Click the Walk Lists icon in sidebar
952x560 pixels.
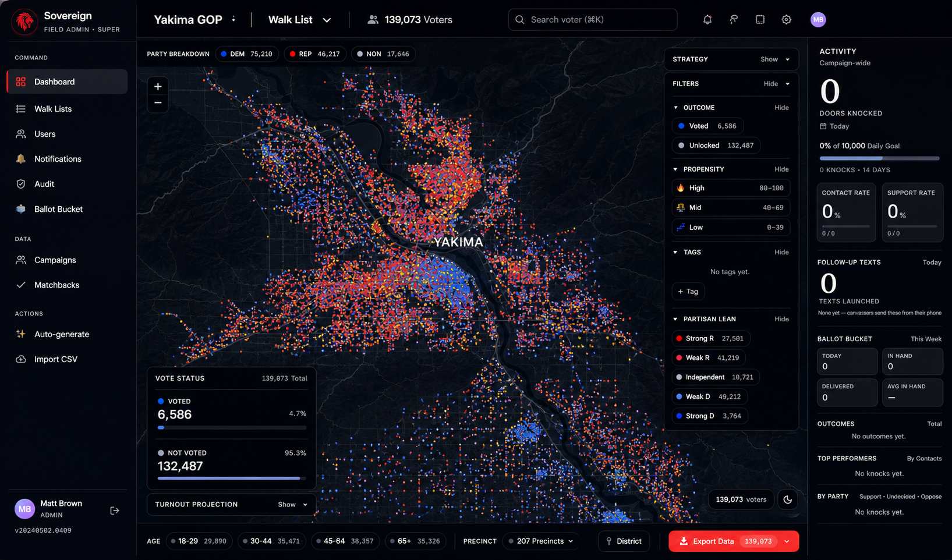point(21,109)
